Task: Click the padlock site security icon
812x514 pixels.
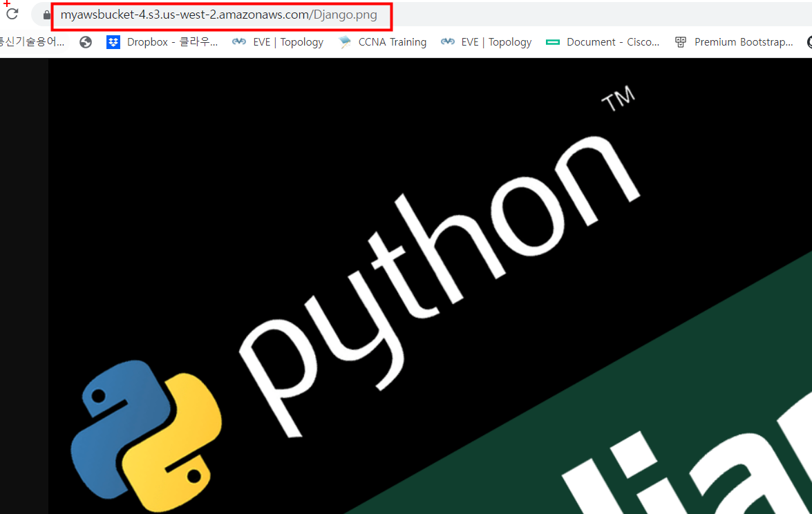Action: (46, 15)
